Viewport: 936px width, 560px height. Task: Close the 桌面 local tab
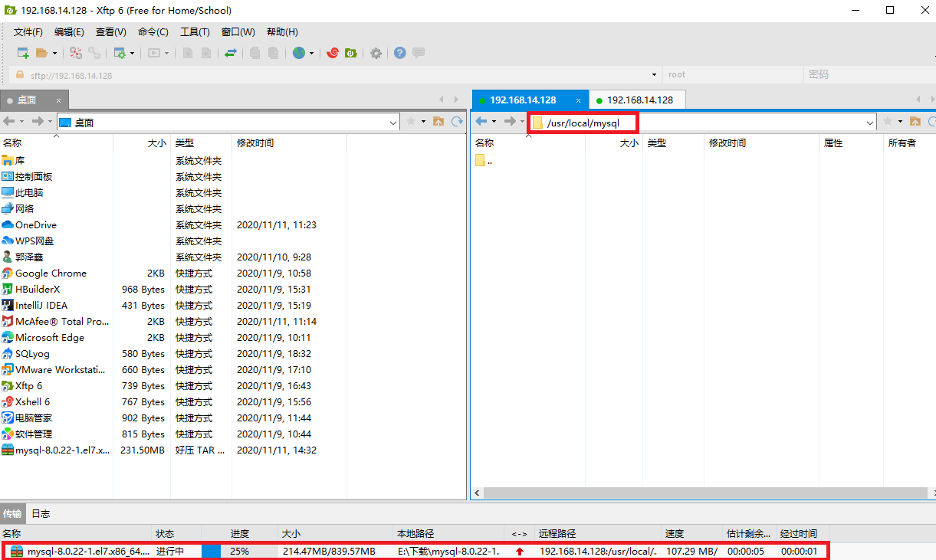tap(58, 100)
